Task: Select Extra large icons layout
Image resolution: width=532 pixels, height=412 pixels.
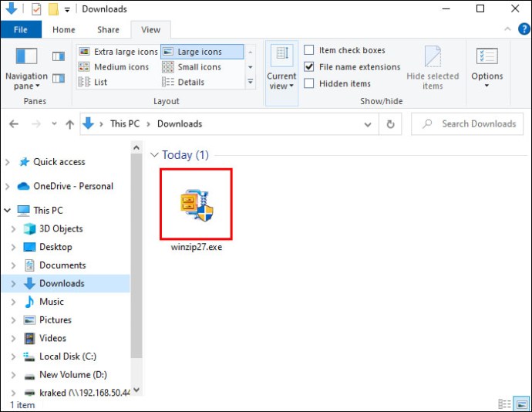Action: [x=119, y=52]
